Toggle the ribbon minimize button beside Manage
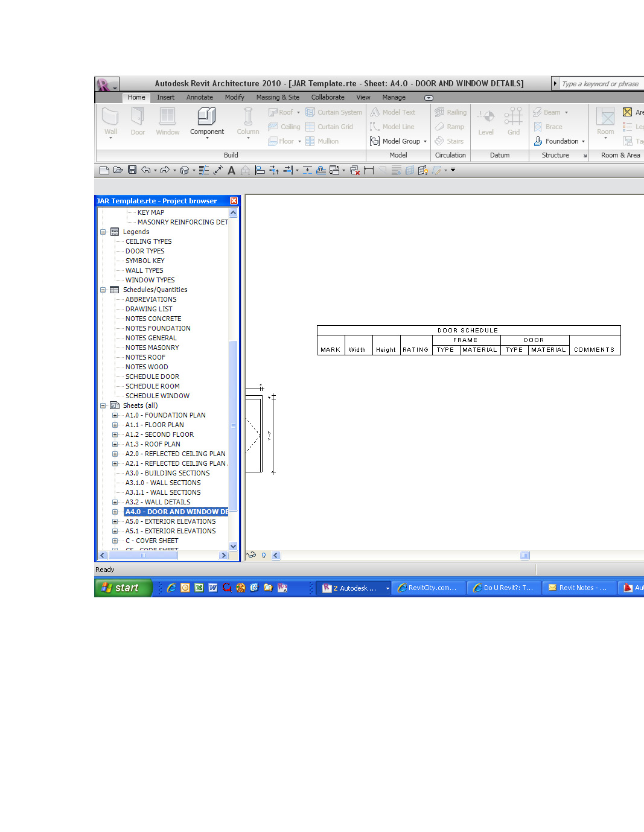This screenshot has height=832, width=644. coord(429,98)
